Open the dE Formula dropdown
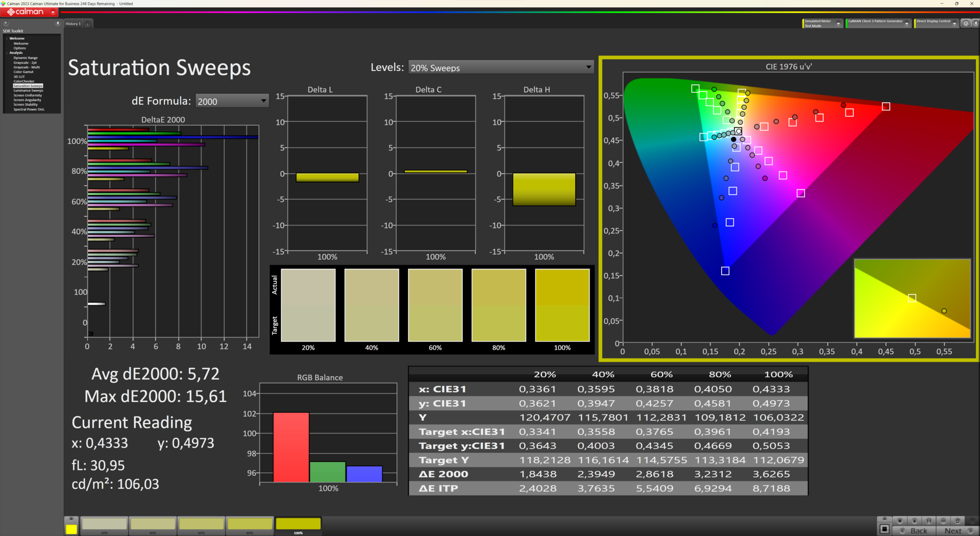 coord(232,101)
